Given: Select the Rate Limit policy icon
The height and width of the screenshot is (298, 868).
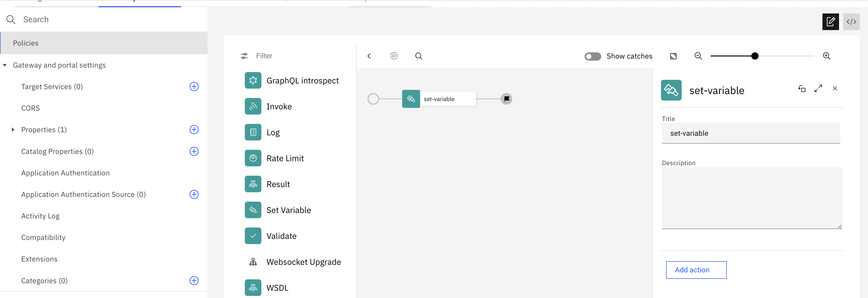Looking at the screenshot, I should coord(253,158).
